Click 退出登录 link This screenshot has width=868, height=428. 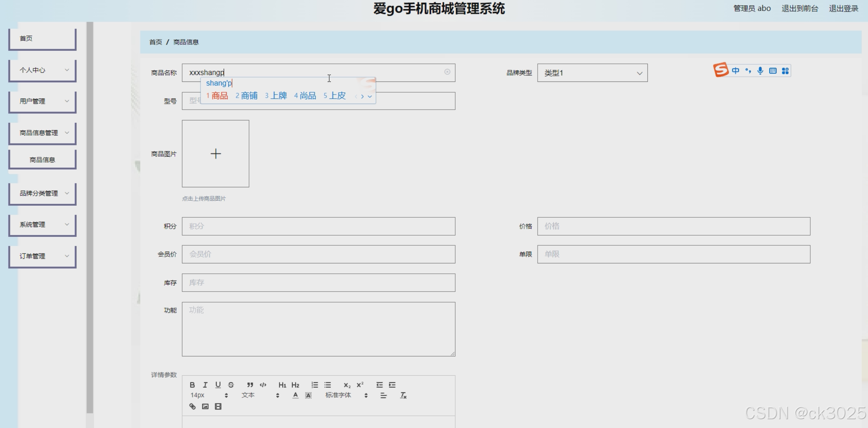(x=843, y=8)
